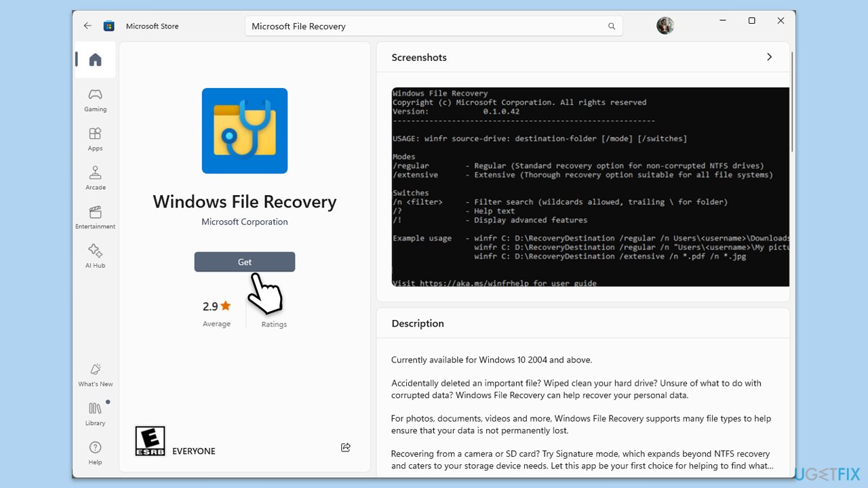Minimize the Microsoft Store window
The height and width of the screenshot is (488, 868).
click(x=722, y=21)
